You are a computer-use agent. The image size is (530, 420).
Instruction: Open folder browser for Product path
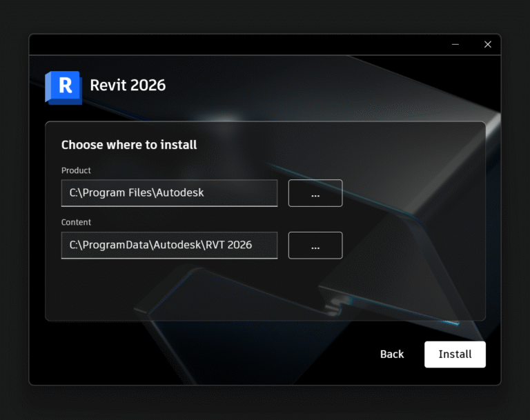tap(315, 193)
